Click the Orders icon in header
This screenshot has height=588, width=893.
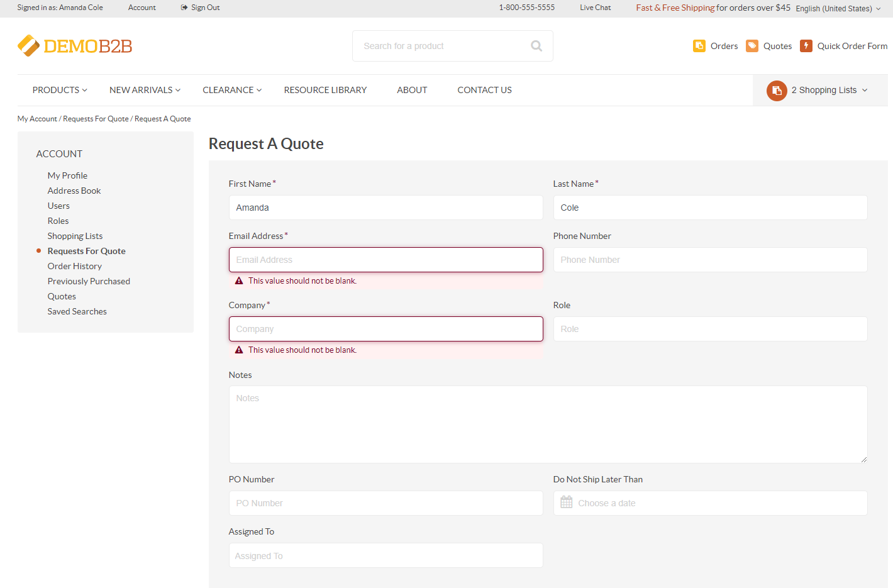(x=699, y=46)
